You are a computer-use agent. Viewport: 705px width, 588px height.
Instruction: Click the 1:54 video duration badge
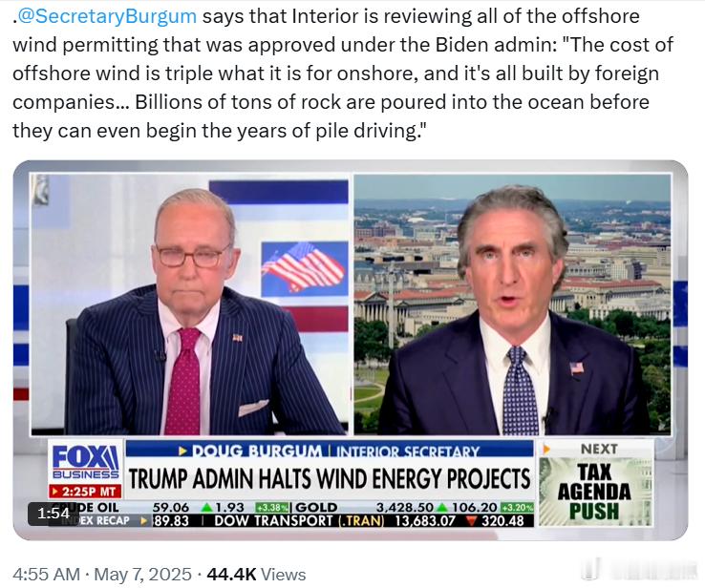(53, 514)
